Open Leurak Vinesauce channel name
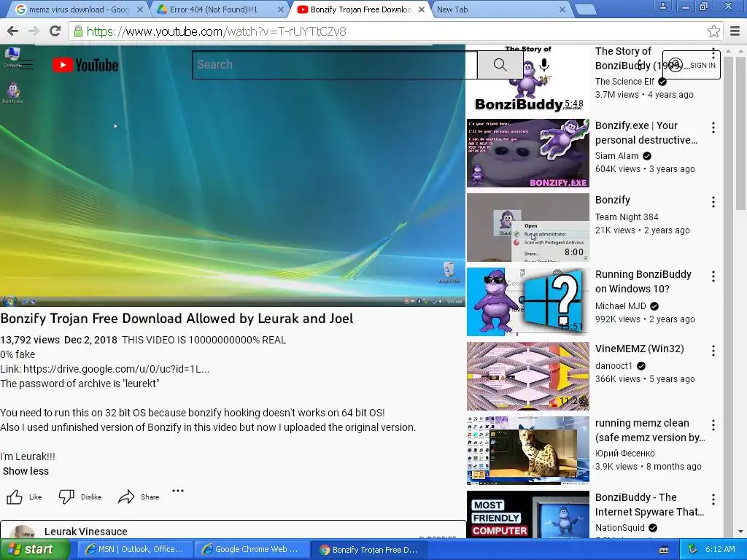 86,532
